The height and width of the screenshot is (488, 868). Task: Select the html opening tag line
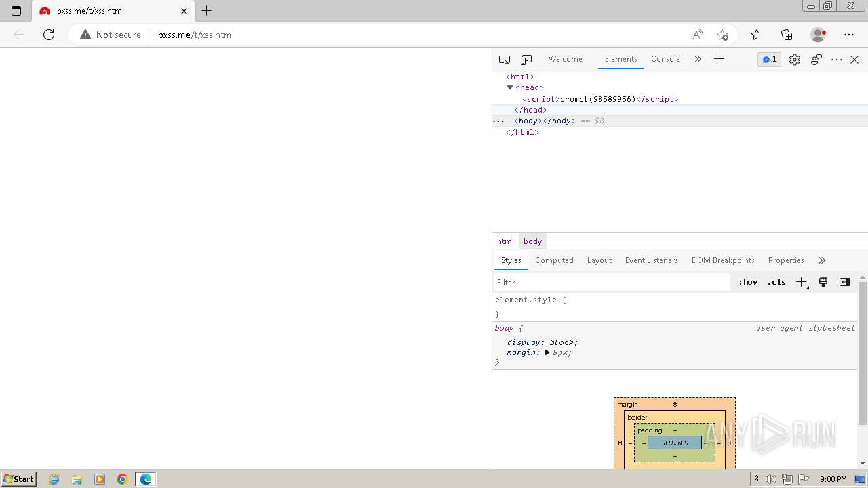tap(520, 77)
